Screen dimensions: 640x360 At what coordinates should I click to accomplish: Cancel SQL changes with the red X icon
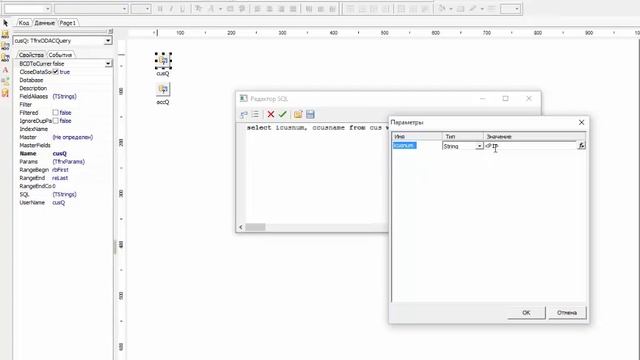point(271,114)
